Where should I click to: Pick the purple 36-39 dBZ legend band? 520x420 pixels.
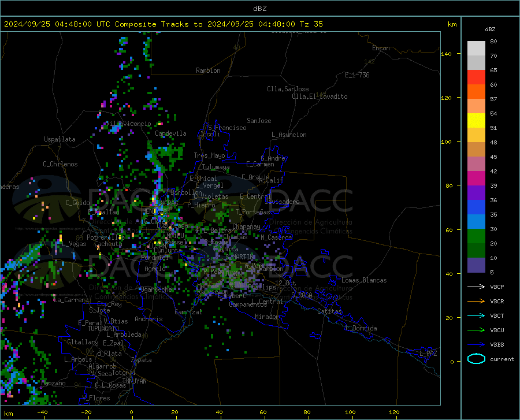click(x=476, y=193)
